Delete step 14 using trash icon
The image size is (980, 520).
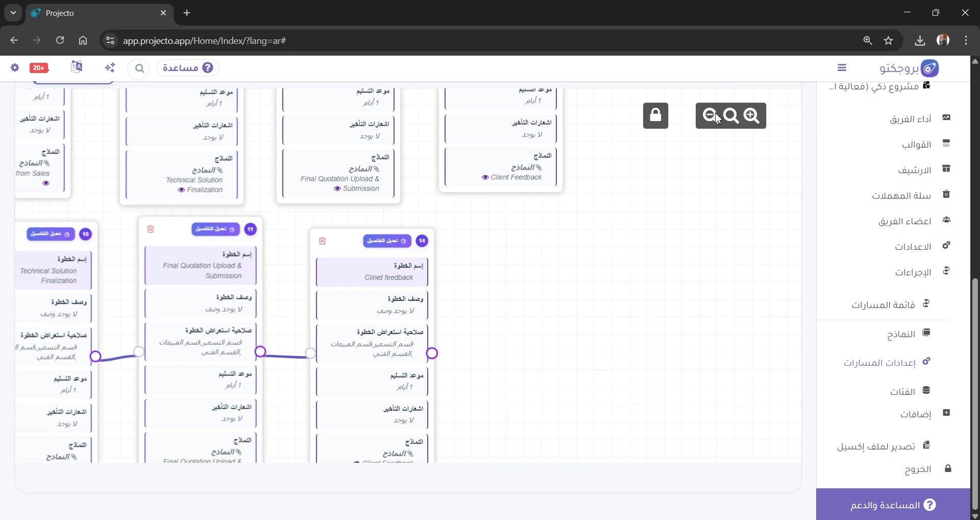[323, 241]
